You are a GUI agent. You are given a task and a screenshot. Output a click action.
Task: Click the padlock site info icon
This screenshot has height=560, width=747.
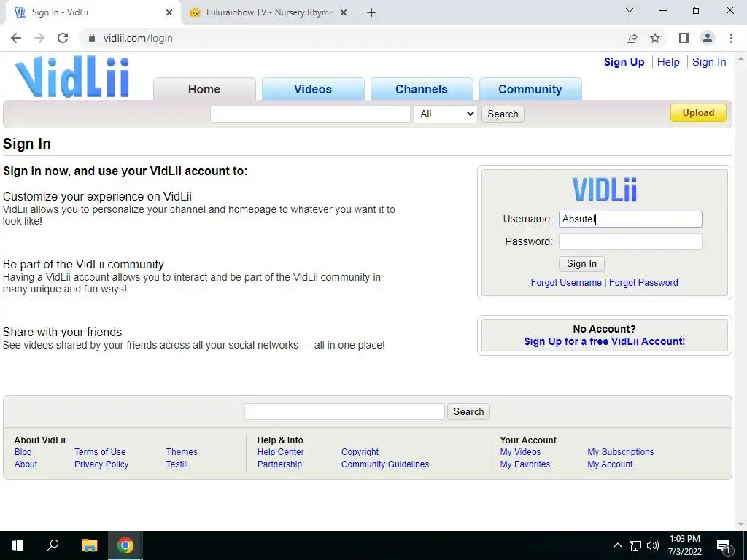(x=92, y=38)
